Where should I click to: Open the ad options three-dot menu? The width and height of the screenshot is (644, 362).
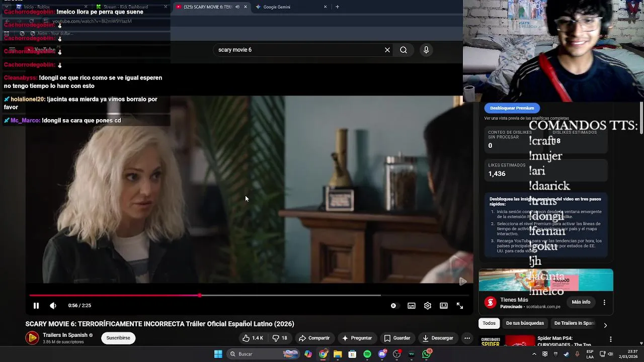(x=604, y=302)
